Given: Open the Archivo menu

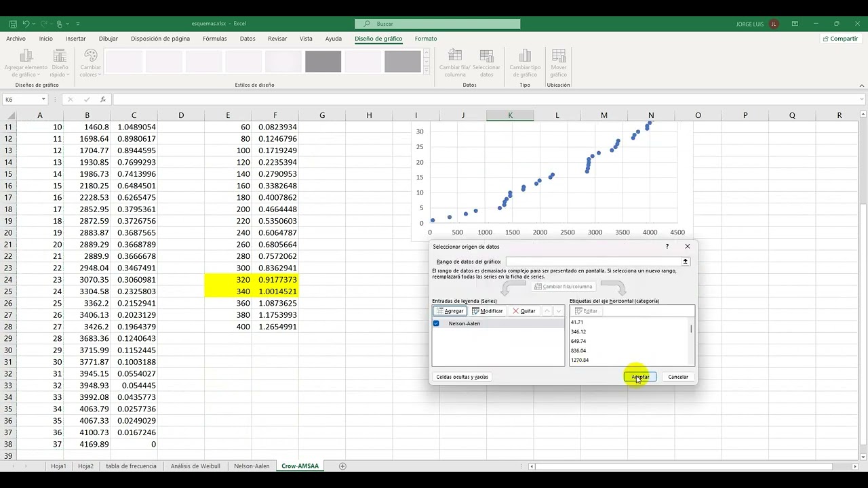Looking at the screenshot, I should pyautogui.click(x=16, y=39).
